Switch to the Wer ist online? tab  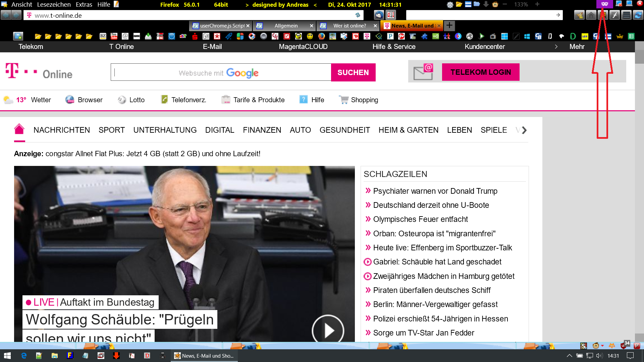pos(349,26)
